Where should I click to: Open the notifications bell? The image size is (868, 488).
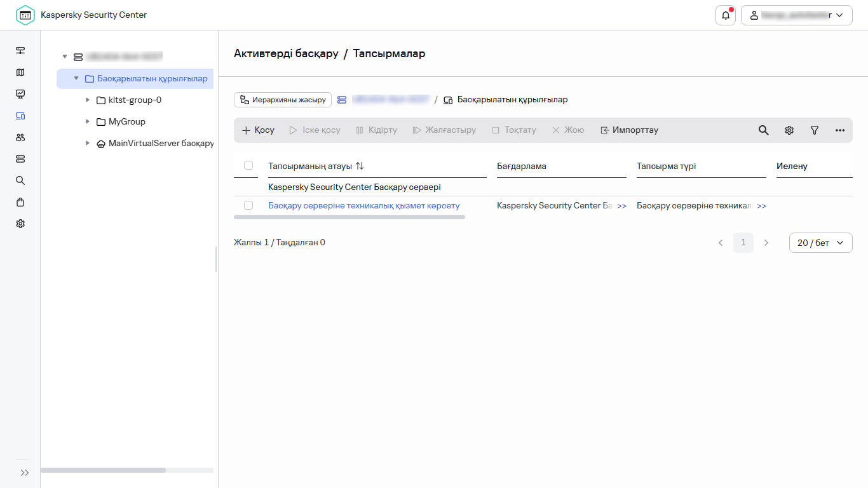coord(726,15)
